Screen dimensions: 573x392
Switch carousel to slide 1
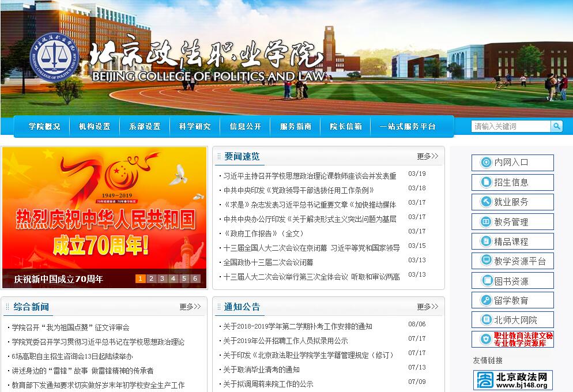click(140, 279)
